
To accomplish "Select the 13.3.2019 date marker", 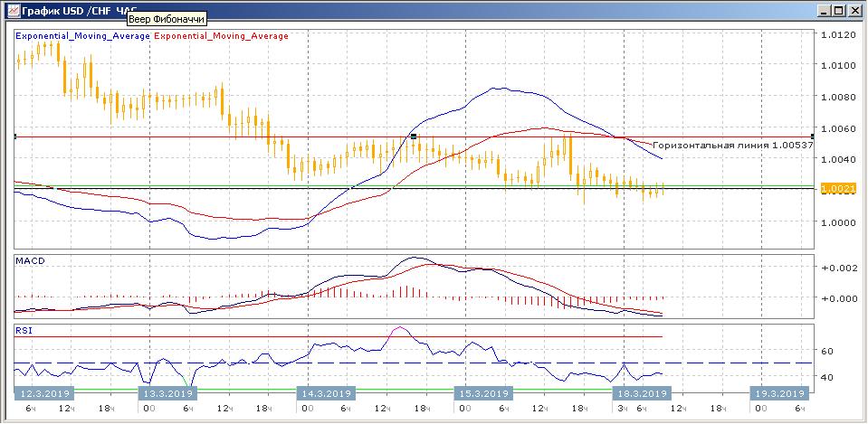I will click(x=167, y=393).
